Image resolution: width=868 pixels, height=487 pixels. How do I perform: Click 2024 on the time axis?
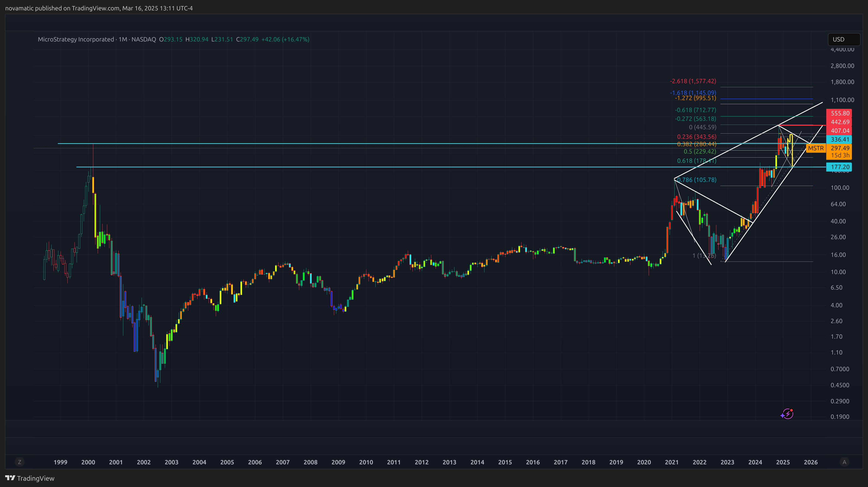755,462
